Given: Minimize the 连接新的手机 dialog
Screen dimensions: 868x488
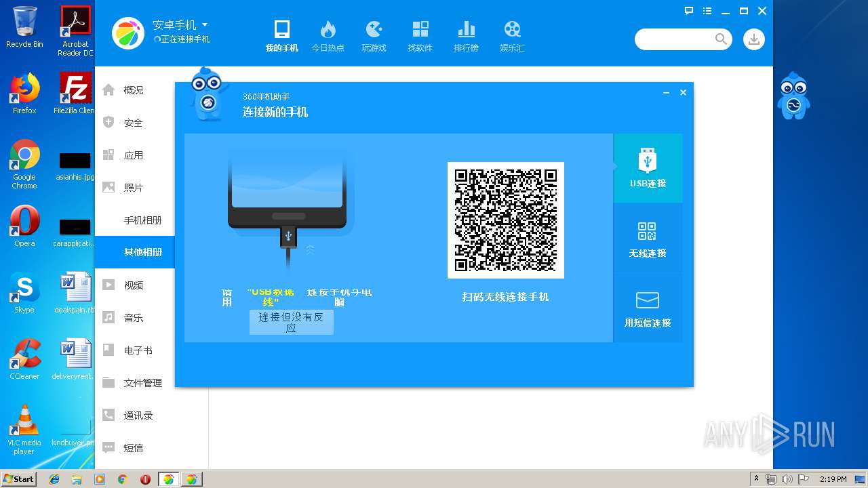Looking at the screenshot, I should coord(666,93).
